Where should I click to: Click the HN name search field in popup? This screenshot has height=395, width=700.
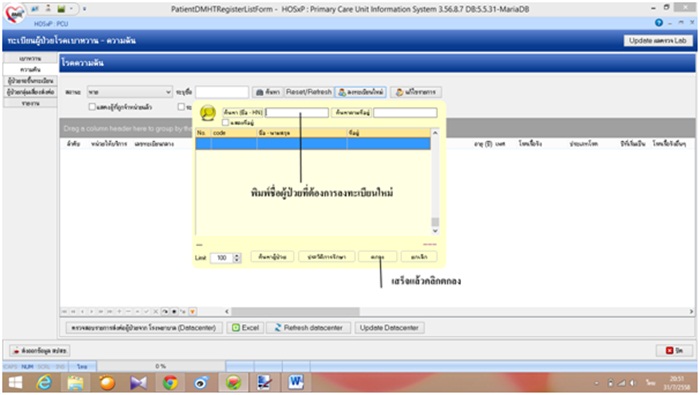pyautogui.click(x=297, y=112)
